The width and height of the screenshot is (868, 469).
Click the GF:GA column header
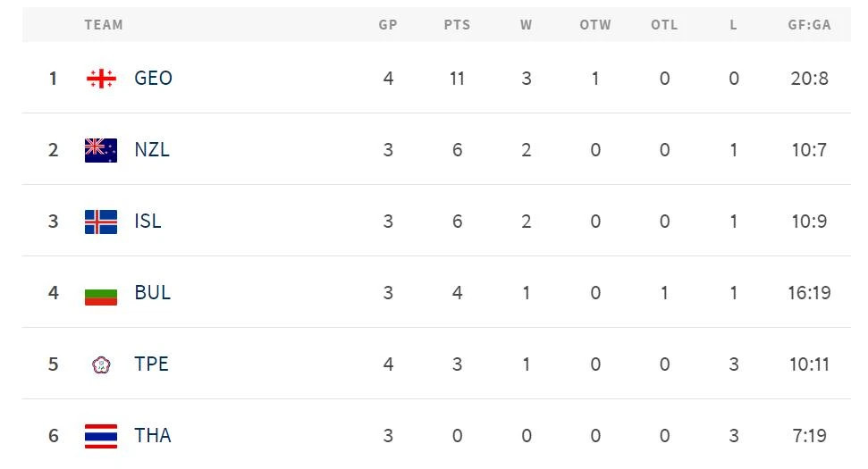click(x=809, y=25)
